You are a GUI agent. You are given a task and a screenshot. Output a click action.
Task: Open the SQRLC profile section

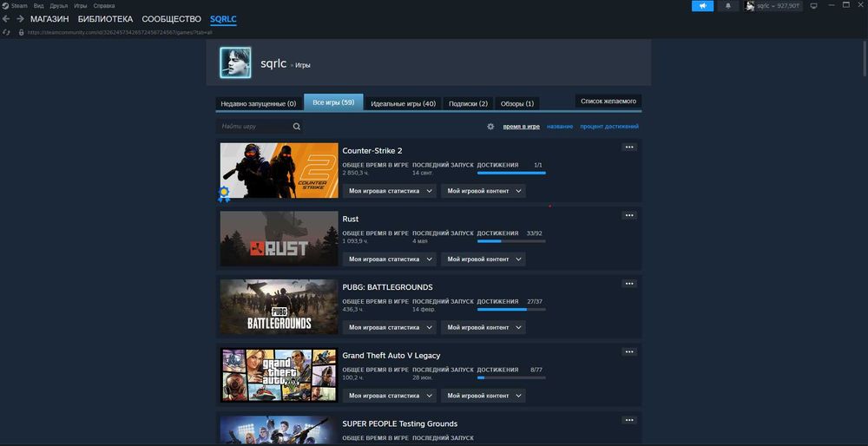(223, 19)
